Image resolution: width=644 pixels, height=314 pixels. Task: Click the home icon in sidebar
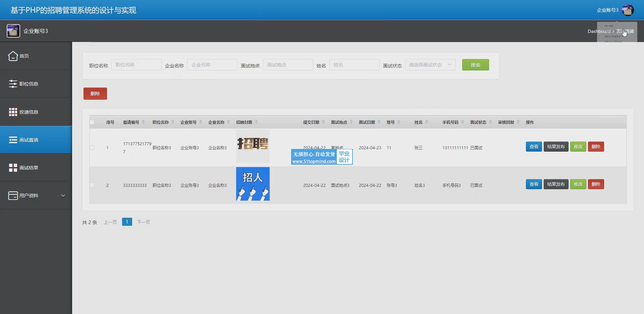pyautogui.click(x=13, y=56)
